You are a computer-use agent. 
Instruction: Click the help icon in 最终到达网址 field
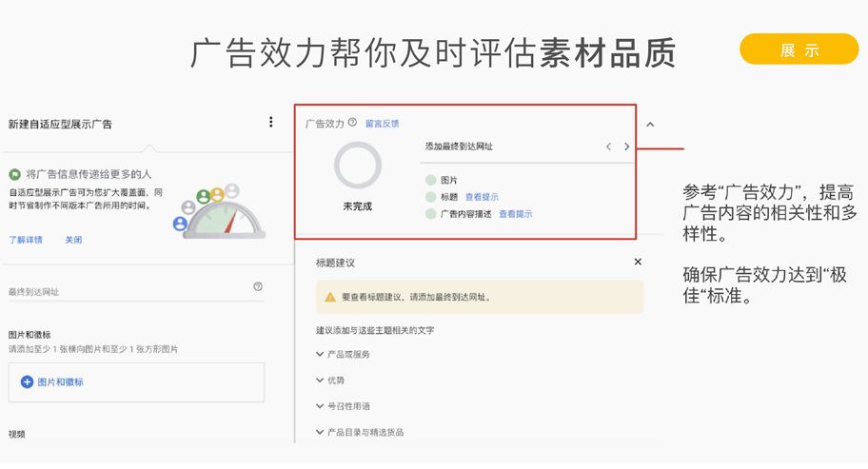[258, 286]
